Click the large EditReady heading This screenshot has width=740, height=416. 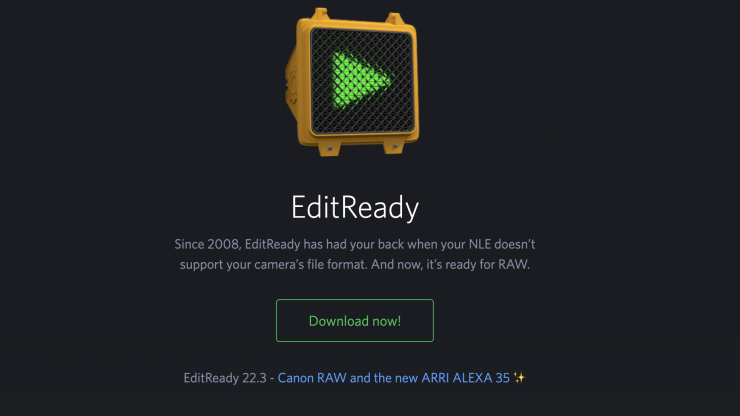(x=355, y=208)
